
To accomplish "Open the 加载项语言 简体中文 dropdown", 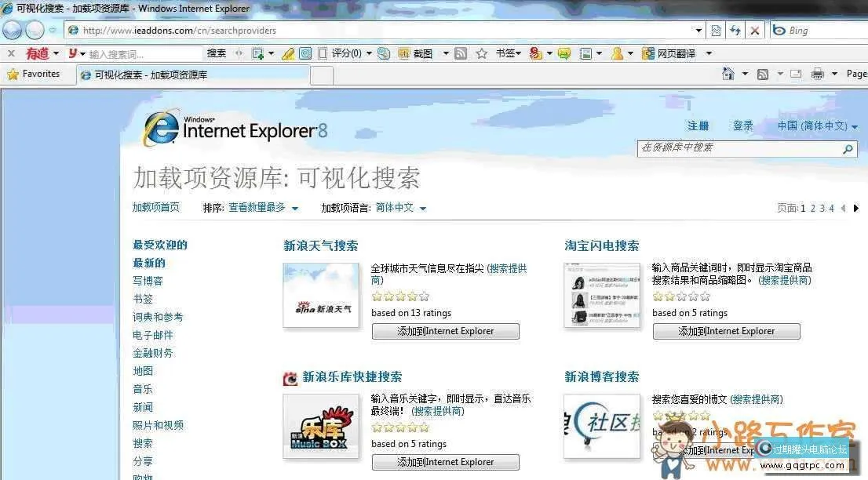I will tap(400, 208).
